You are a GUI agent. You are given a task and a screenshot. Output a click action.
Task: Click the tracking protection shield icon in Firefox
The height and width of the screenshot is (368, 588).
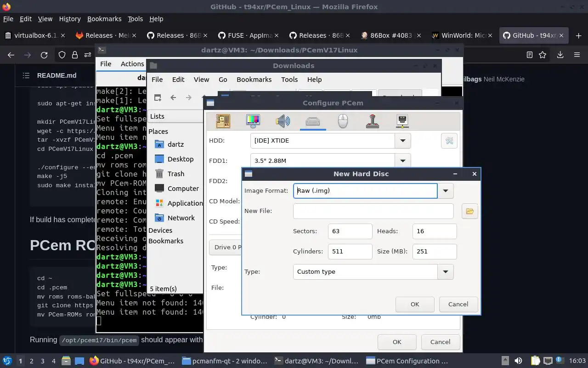pos(62,55)
